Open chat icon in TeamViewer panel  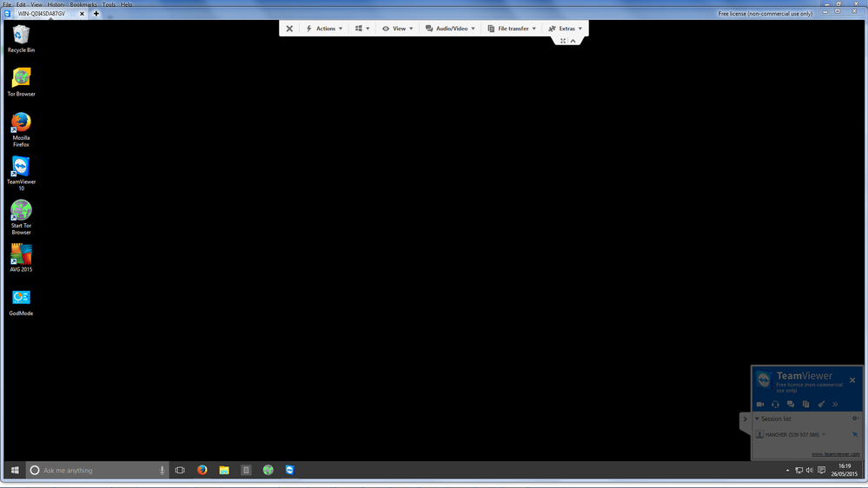[x=791, y=405]
